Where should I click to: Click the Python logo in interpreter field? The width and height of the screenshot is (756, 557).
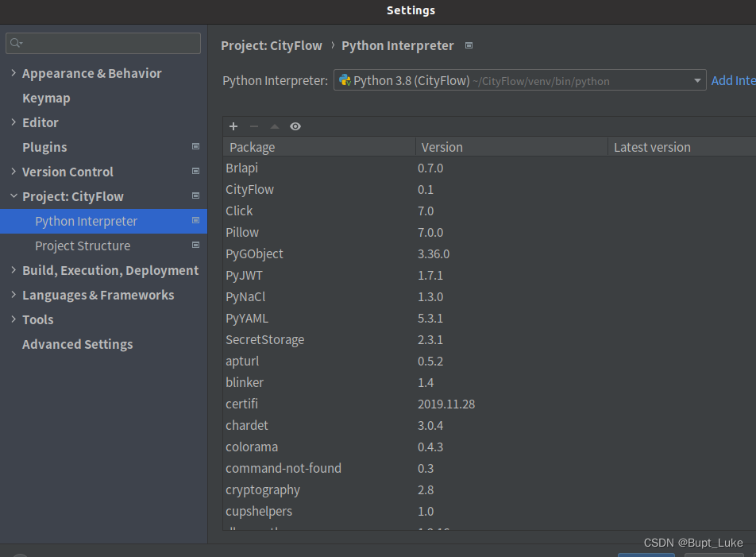point(345,80)
